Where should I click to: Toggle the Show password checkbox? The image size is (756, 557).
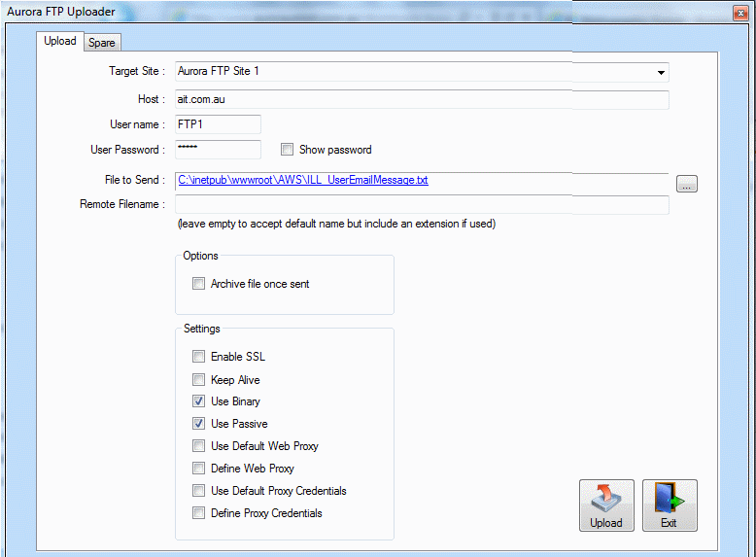(287, 150)
